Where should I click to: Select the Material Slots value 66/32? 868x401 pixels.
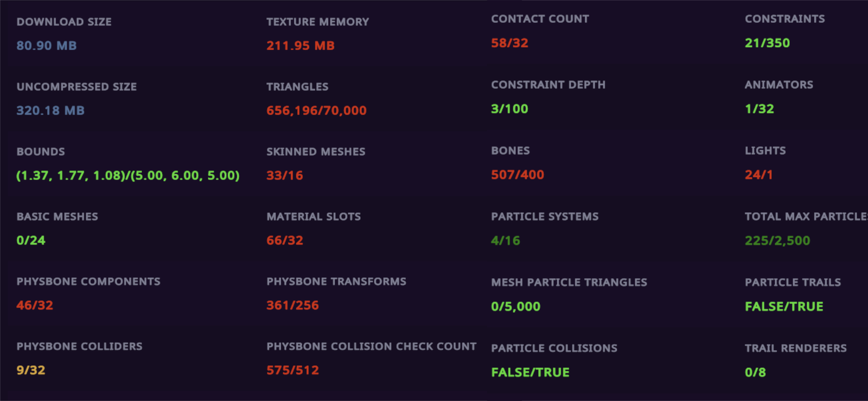click(285, 240)
